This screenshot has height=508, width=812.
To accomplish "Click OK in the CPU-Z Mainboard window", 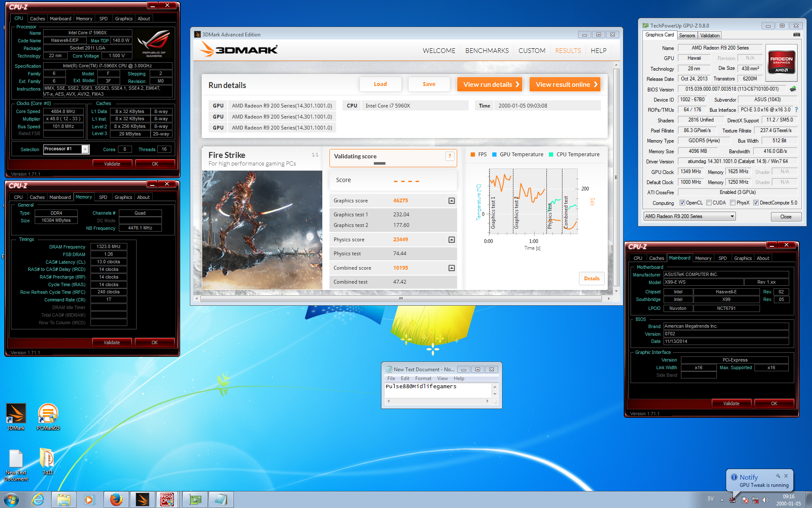I will [x=774, y=403].
